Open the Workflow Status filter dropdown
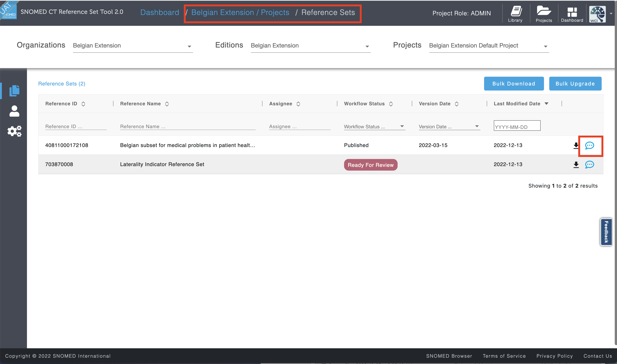Screen dimensions: 617x364 point(375,127)
